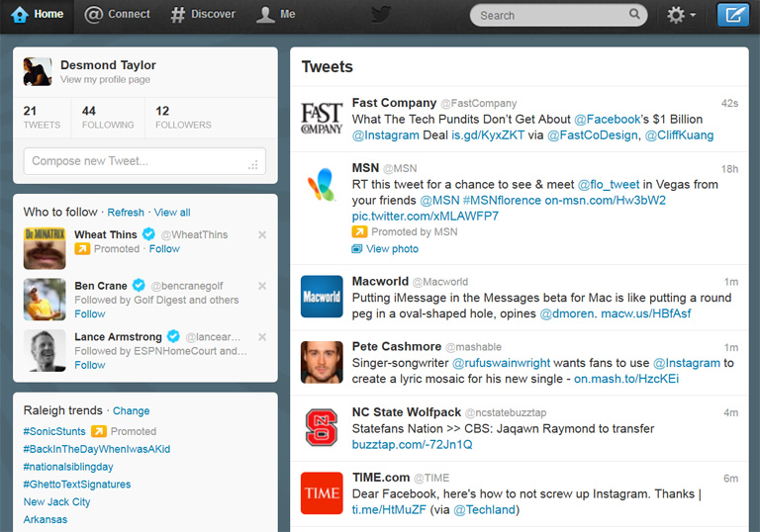The height and width of the screenshot is (532, 760).
Task: Open the @CliffKuang mention
Action: click(x=679, y=135)
